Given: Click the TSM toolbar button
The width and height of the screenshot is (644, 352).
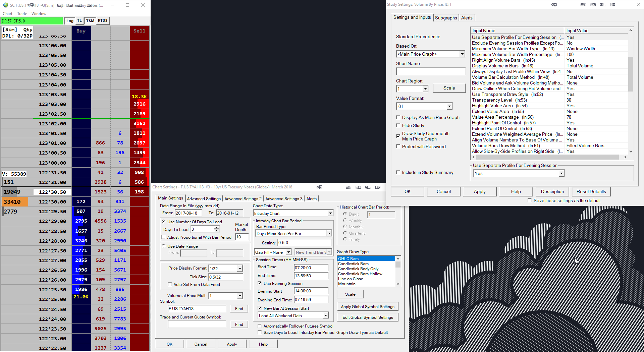Looking at the screenshot, I should [90, 21].
